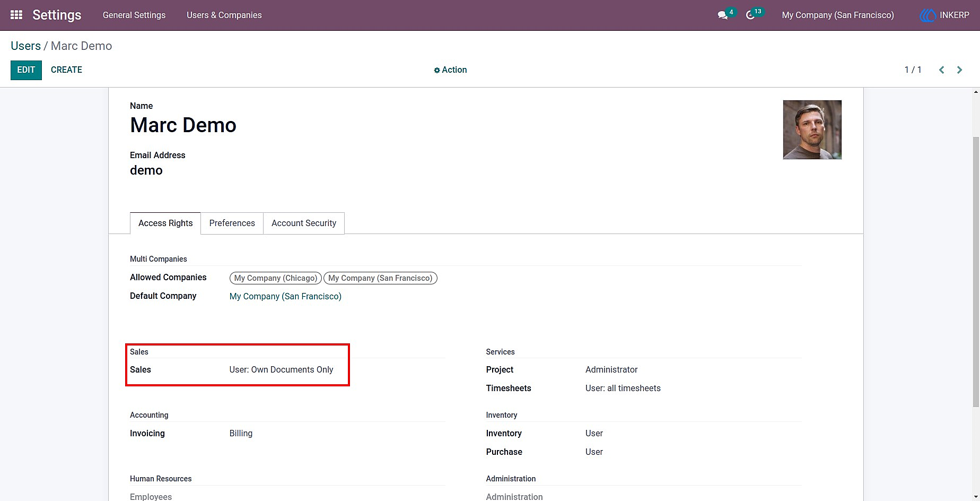
Task: Go back to Users breadcrumb
Action: click(25, 46)
